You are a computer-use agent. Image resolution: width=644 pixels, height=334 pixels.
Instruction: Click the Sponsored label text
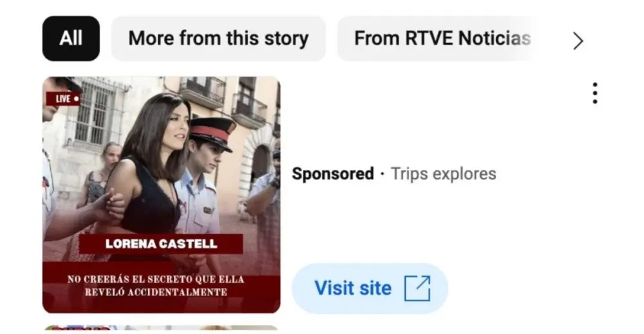pos(333,174)
